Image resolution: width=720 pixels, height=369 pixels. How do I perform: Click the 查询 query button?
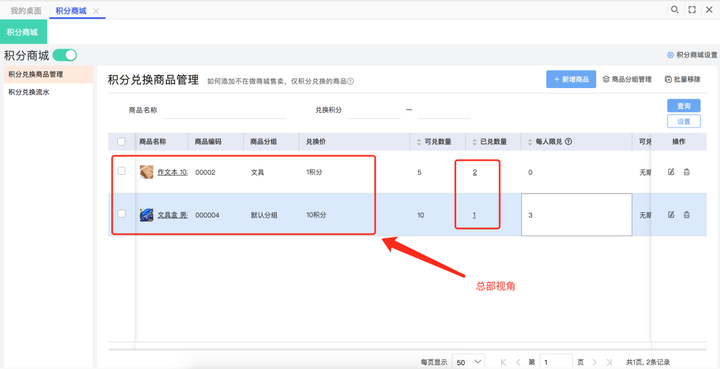pos(684,106)
